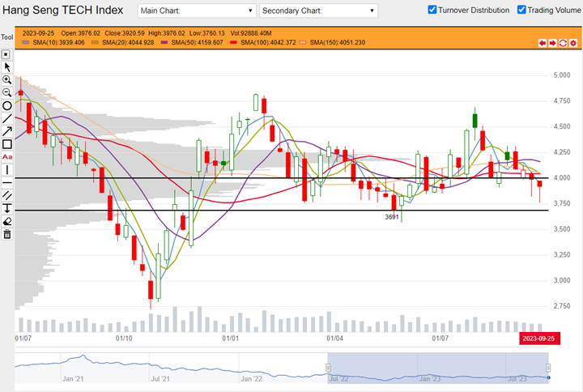Click the 01/10 date axis label
This screenshot has width=583, height=392.
(x=124, y=339)
